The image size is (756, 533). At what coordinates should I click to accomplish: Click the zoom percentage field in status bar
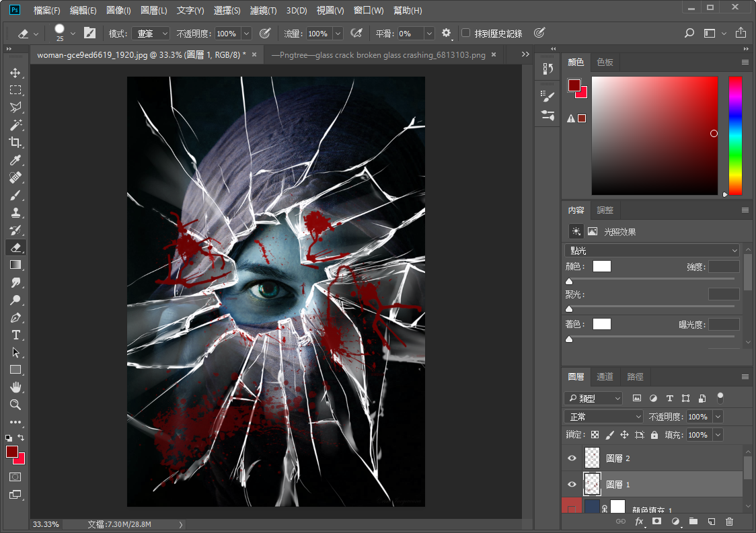point(46,524)
